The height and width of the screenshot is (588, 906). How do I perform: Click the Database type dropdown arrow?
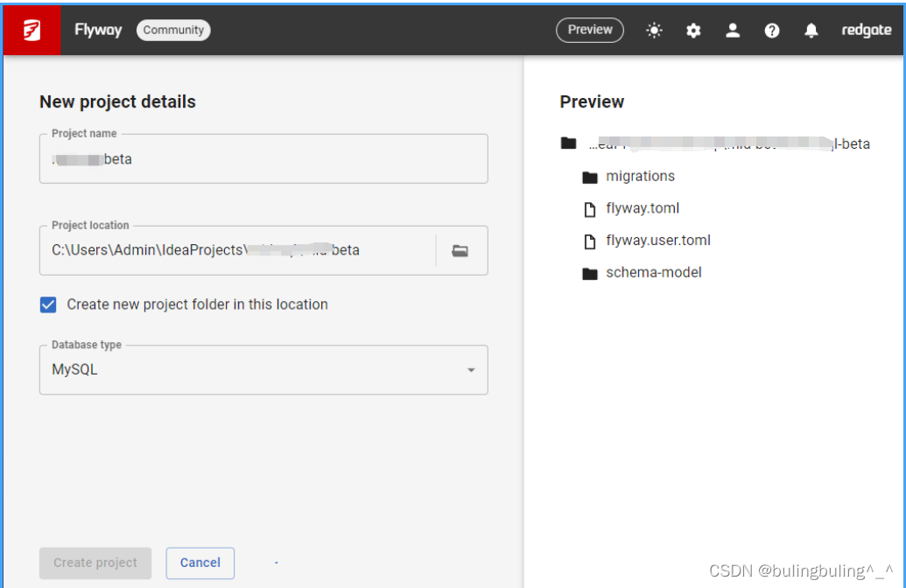click(x=471, y=370)
